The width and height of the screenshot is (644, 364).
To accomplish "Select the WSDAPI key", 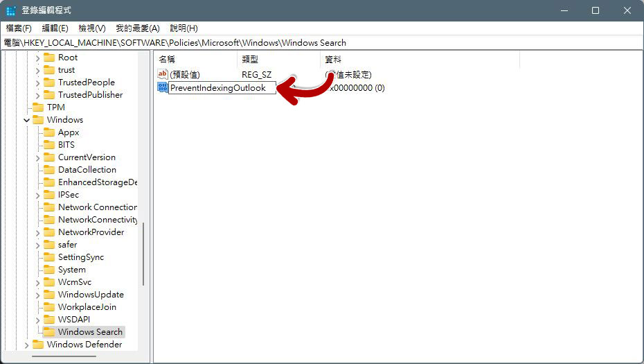I will [73, 319].
